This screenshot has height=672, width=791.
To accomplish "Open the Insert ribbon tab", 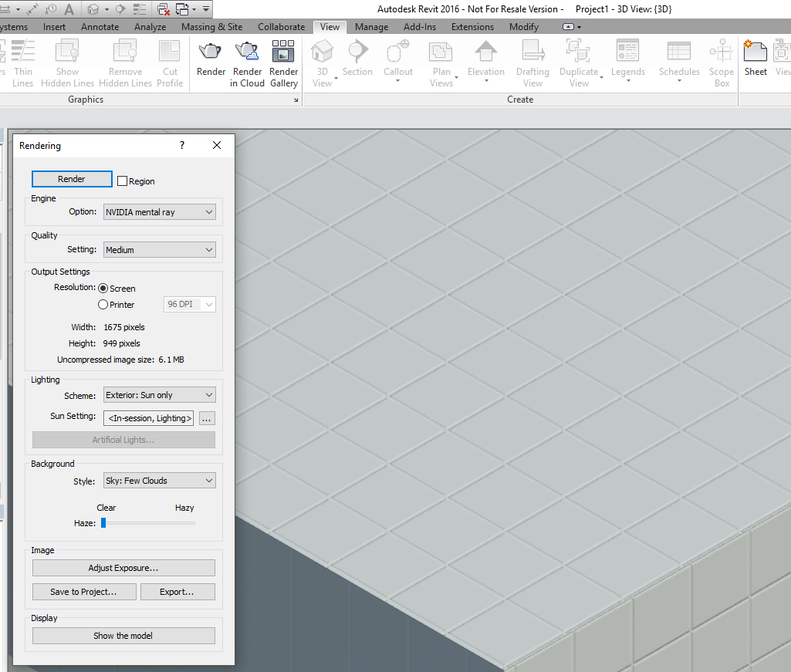I will 54,27.
